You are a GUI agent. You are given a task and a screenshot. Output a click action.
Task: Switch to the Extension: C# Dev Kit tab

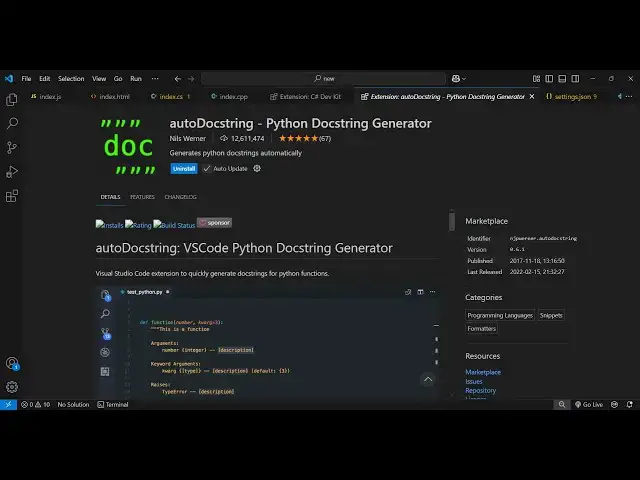(305, 97)
